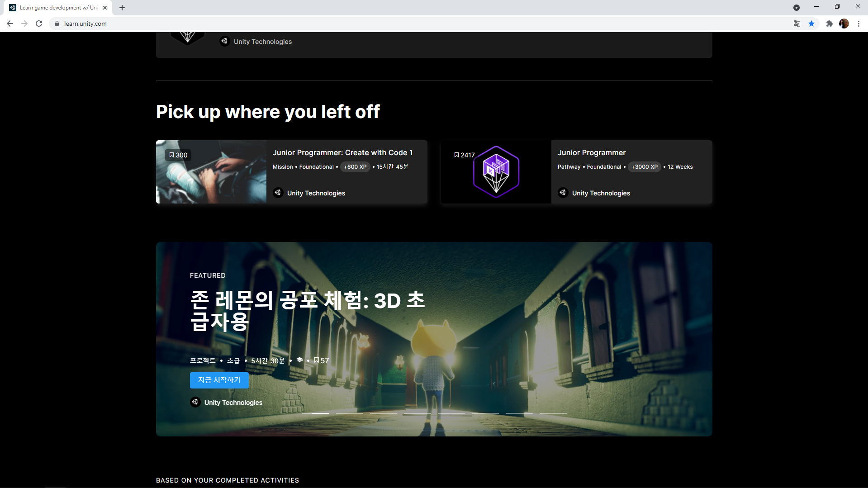
Task: Open Unity Technologies in featured banner
Action: [233, 403]
